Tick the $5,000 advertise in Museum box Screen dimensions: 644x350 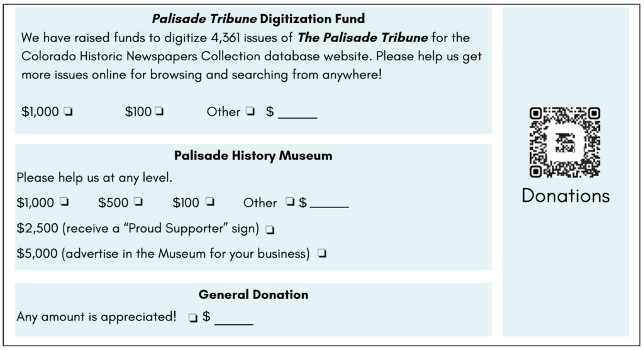(x=322, y=254)
